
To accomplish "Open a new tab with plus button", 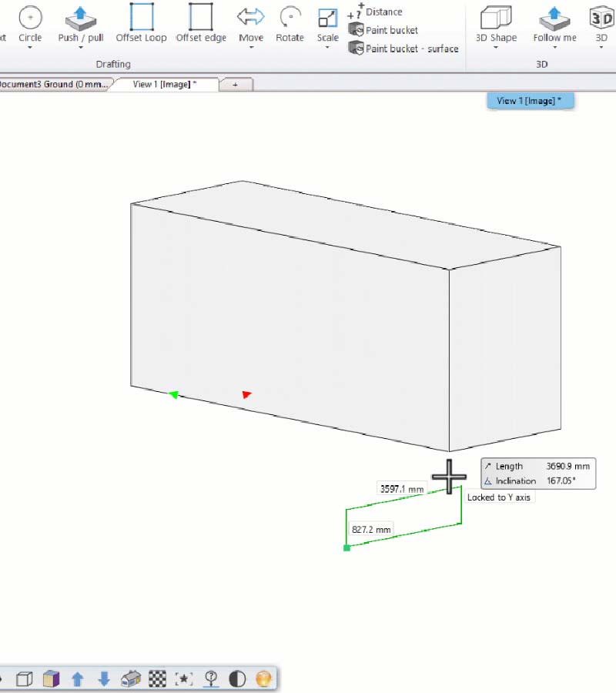I will click(x=235, y=85).
